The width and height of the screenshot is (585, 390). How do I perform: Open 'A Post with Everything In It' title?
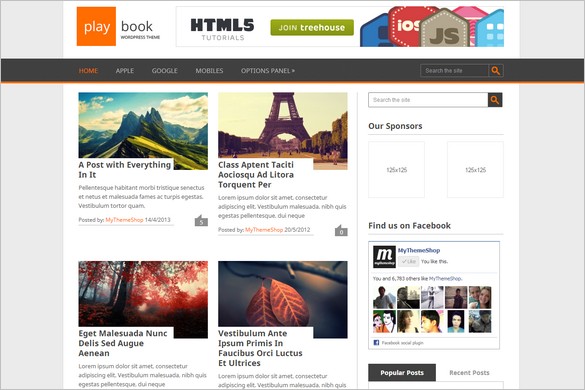tap(125, 170)
